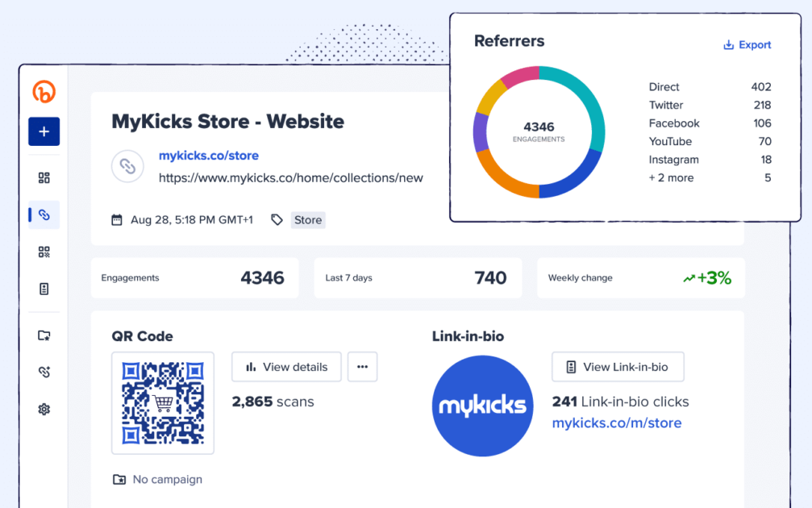This screenshot has width=812, height=508.
Task: Open the custom links icon in sidebar
Action: tap(44, 372)
